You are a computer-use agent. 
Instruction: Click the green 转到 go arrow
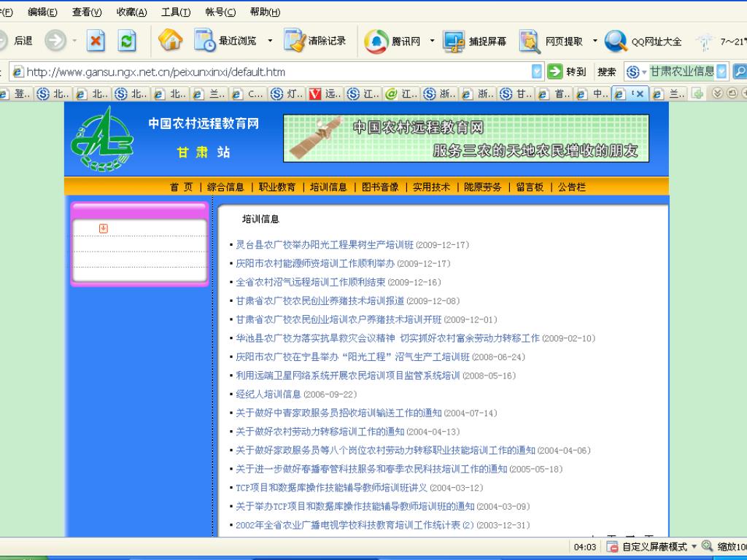(x=555, y=71)
